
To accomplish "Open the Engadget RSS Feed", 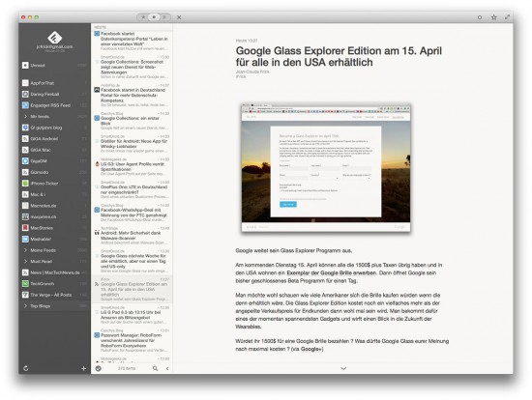I will pyautogui.click(x=54, y=105).
